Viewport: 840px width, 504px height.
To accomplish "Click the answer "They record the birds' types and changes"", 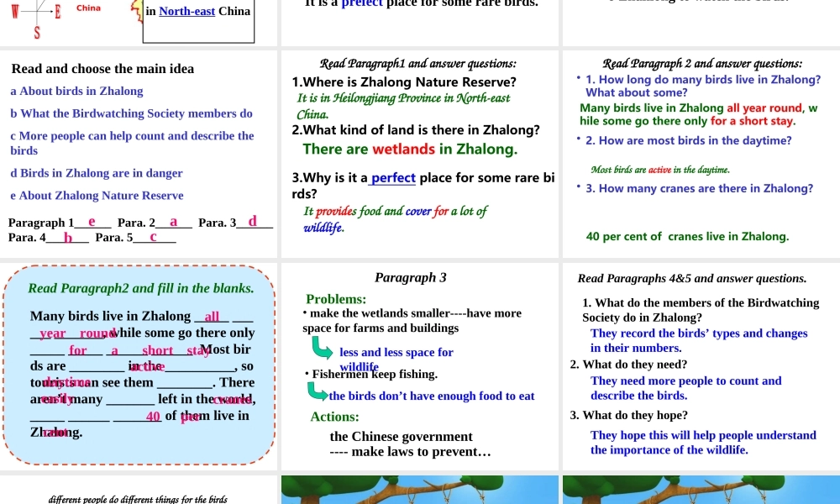I will coord(699,341).
